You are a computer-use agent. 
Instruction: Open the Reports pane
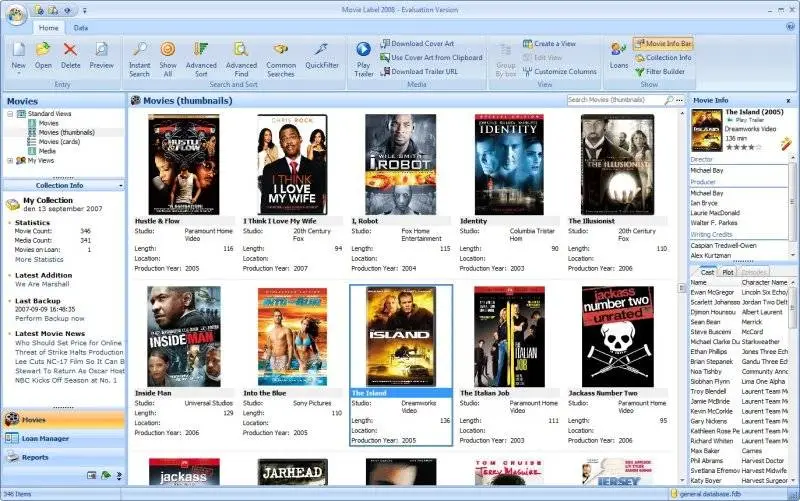coord(63,458)
